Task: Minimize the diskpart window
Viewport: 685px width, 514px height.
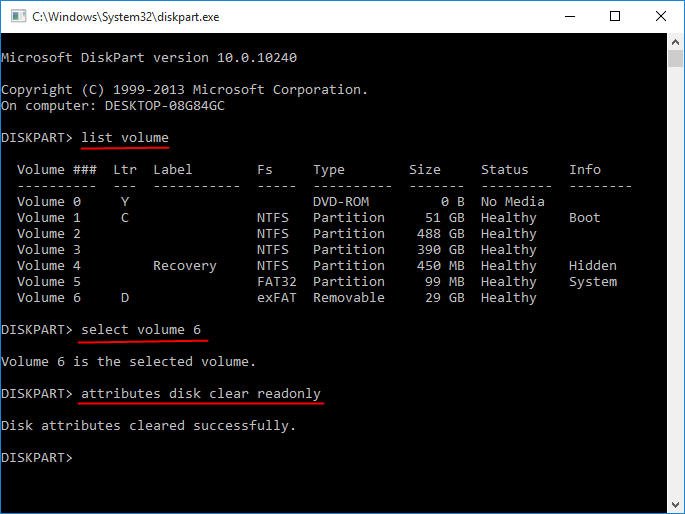Action: (x=568, y=16)
